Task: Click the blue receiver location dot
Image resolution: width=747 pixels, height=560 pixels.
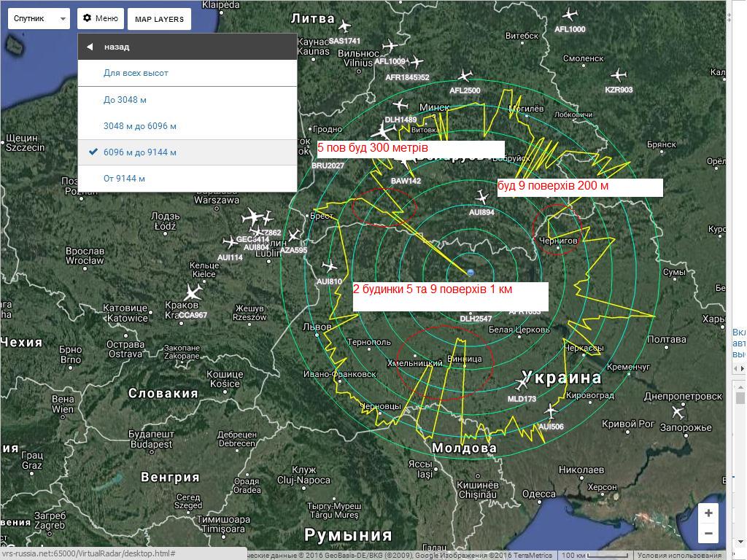Action: (471, 273)
